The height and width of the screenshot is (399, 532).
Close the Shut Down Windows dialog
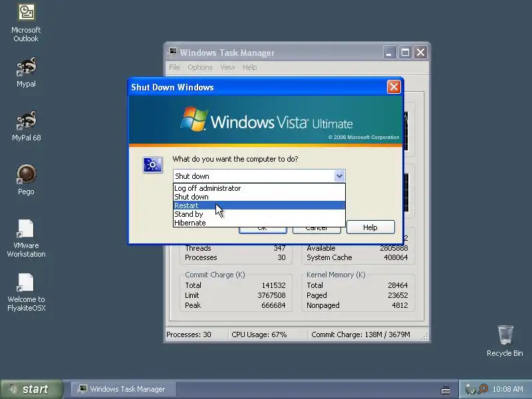tap(394, 87)
